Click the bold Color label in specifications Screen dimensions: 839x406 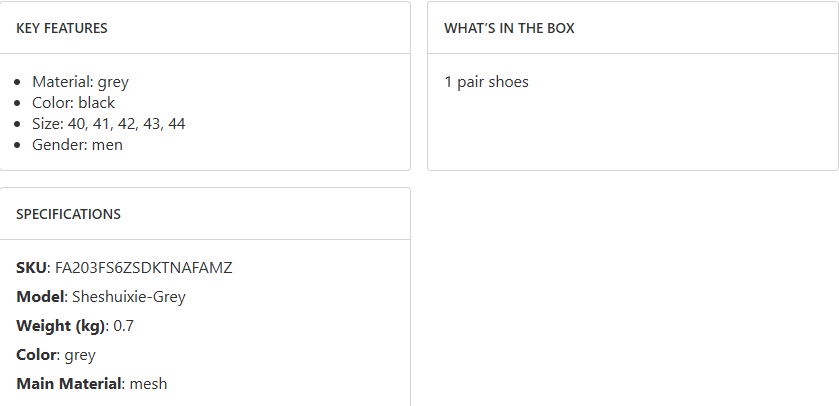(x=36, y=355)
